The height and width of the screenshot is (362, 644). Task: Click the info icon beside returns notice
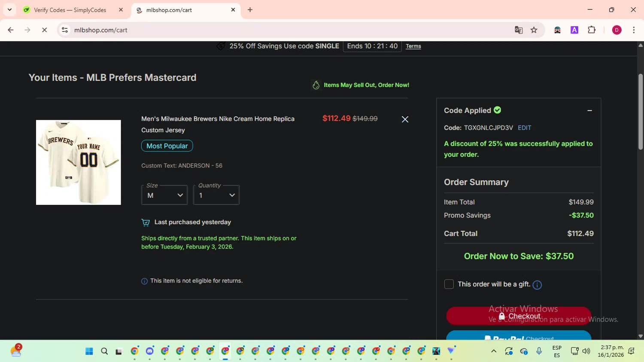click(x=144, y=281)
